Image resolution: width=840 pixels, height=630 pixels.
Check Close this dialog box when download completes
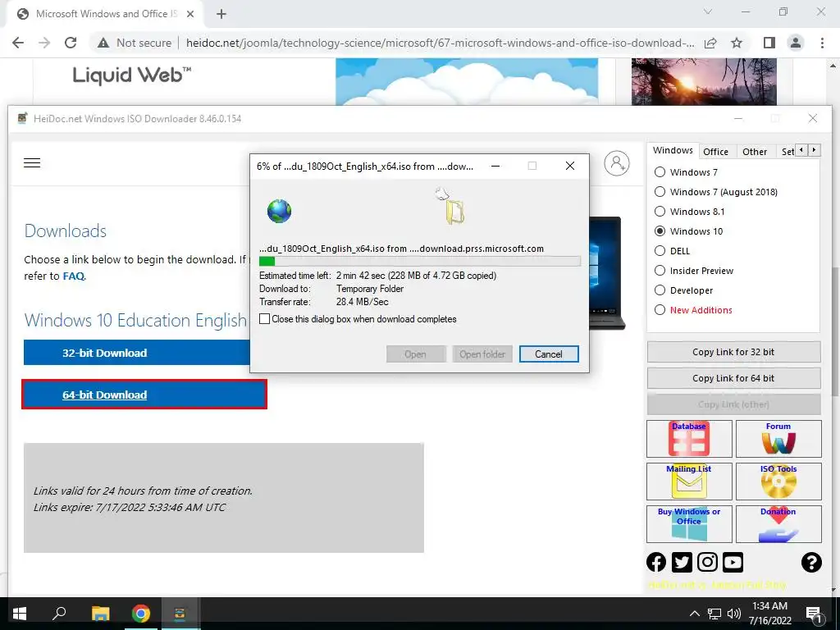(x=265, y=319)
